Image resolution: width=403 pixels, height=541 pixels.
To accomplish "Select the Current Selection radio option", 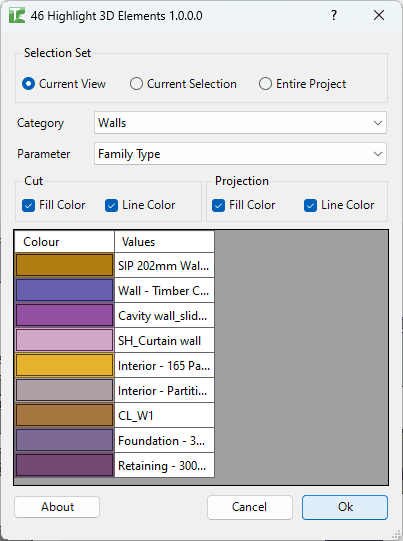I will (x=136, y=84).
